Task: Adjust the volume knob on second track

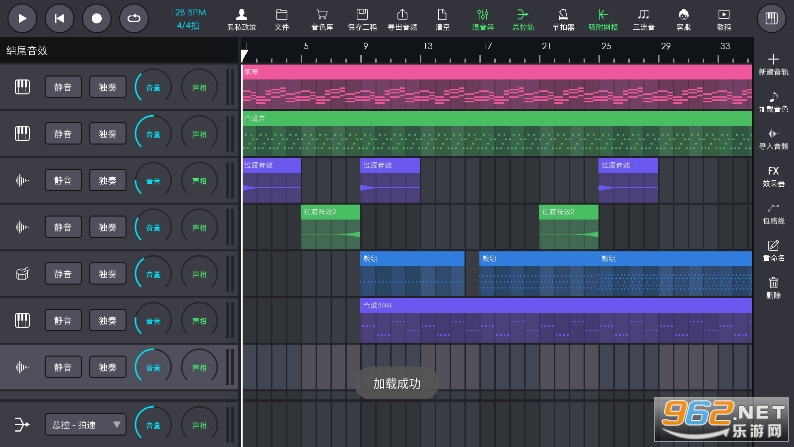Action: point(152,134)
